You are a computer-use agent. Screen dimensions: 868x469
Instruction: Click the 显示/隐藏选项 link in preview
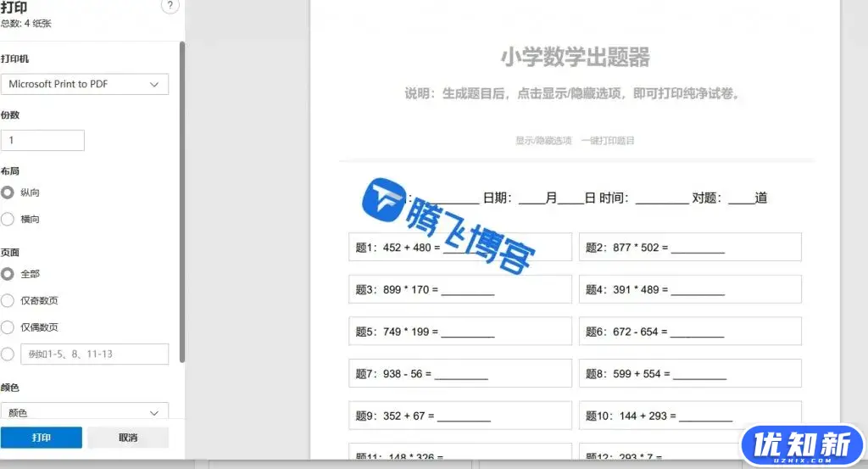coord(543,141)
